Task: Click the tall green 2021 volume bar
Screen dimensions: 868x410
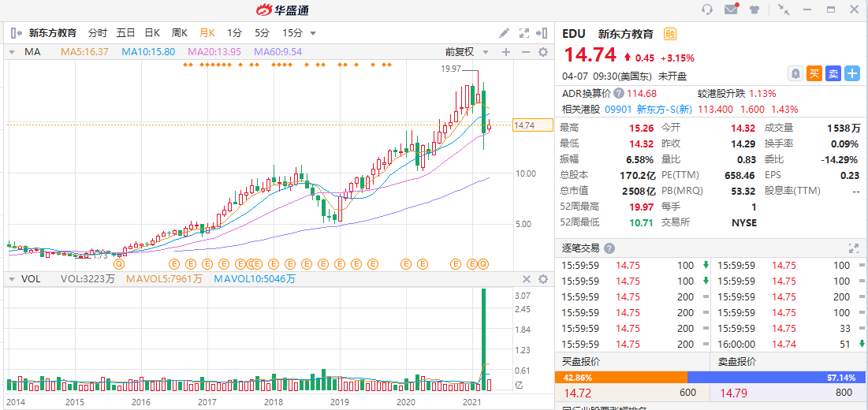Action: click(484, 339)
